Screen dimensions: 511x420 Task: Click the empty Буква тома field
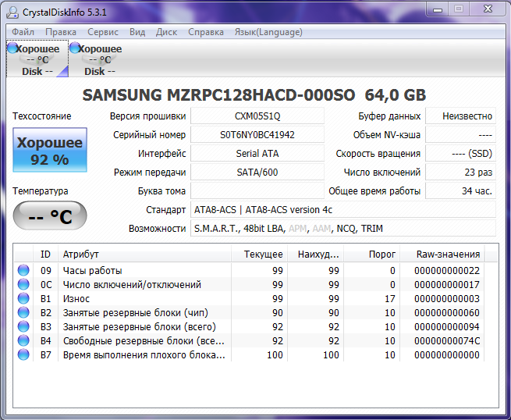(x=257, y=191)
